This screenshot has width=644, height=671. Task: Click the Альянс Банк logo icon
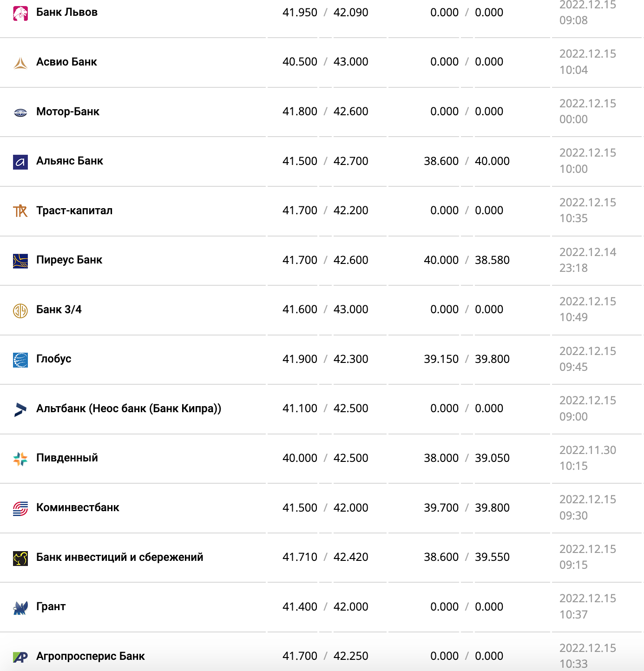point(20,162)
